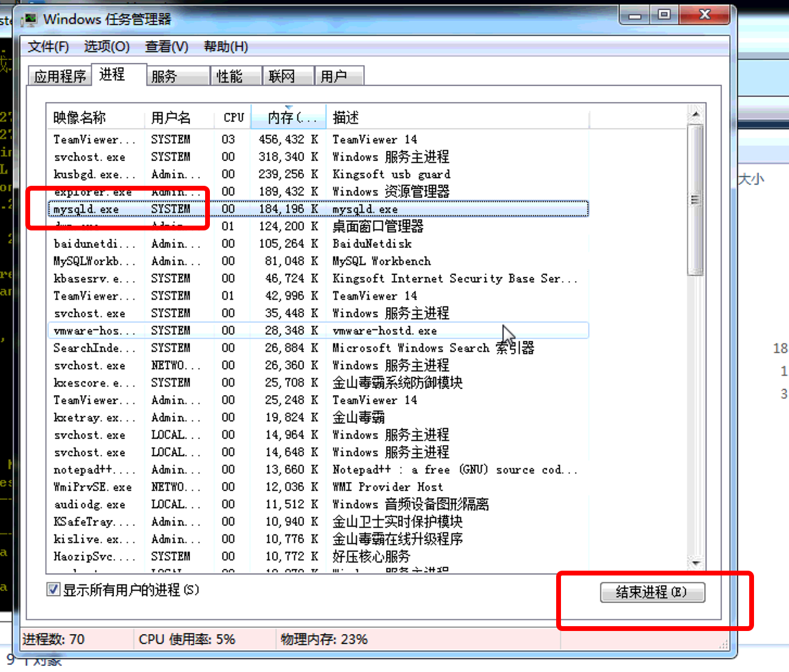Sort processes by 映像名称 column
Image resolution: width=789 pixels, height=672 pixels.
80,117
